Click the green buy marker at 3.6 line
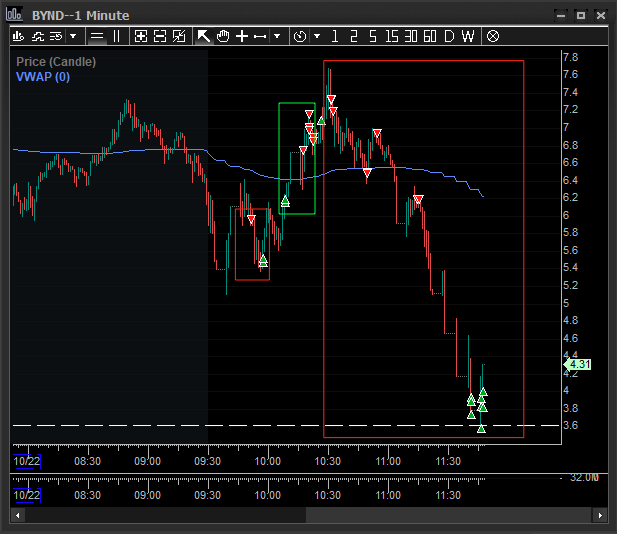 pos(481,429)
